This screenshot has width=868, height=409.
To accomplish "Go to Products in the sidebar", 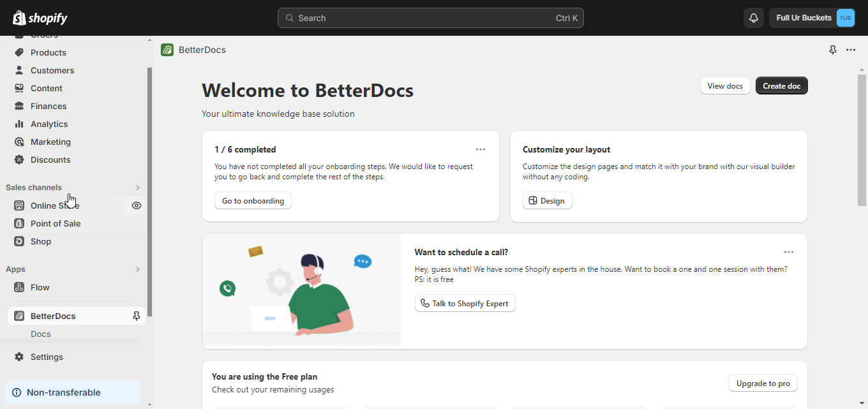I will point(48,52).
